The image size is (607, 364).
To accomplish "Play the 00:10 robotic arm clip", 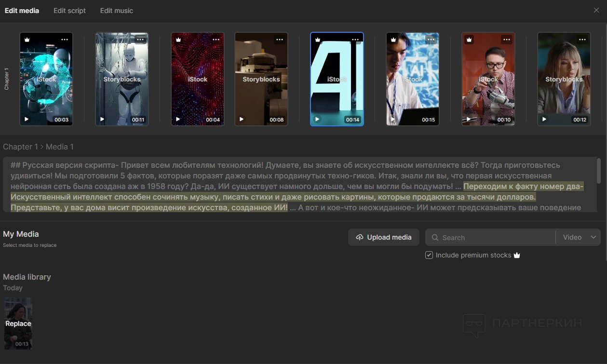I will [x=469, y=119].
